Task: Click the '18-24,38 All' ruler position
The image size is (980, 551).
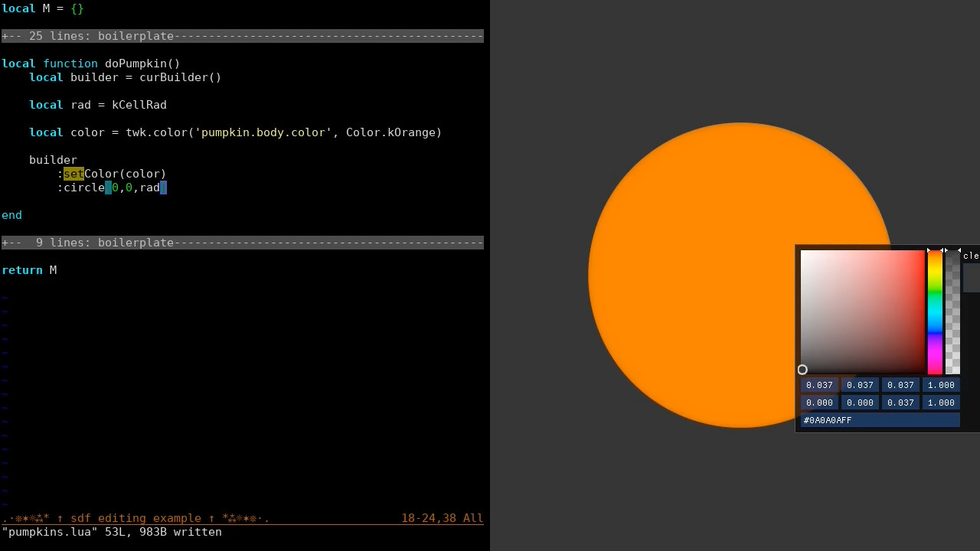Action: click(x=443, y=518)
